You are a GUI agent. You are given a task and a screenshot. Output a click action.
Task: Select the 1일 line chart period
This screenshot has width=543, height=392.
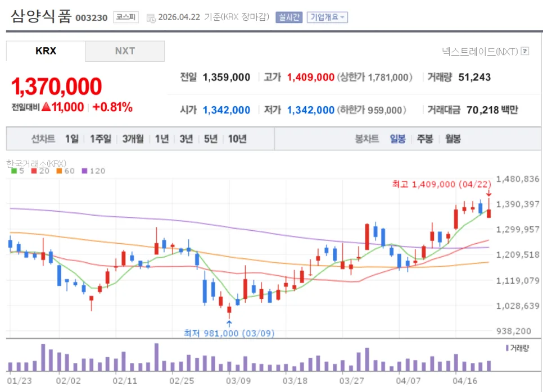point(72,139)
